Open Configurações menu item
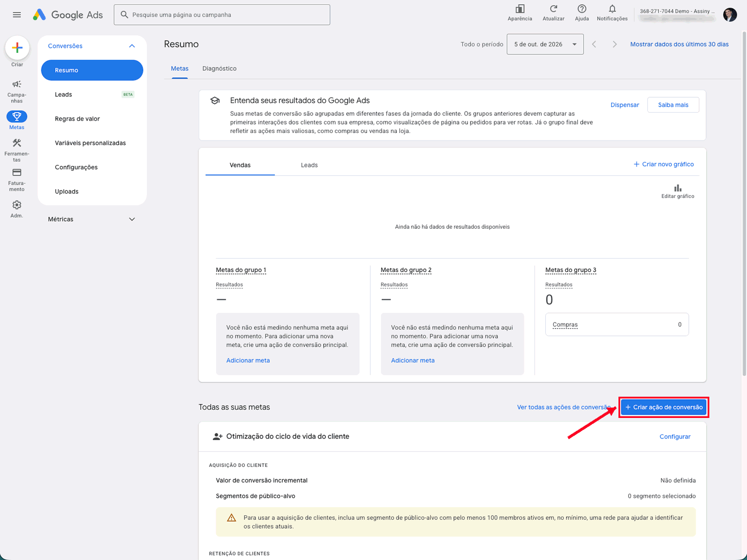Viewport: 747px width, 560px height. [92, 167]
